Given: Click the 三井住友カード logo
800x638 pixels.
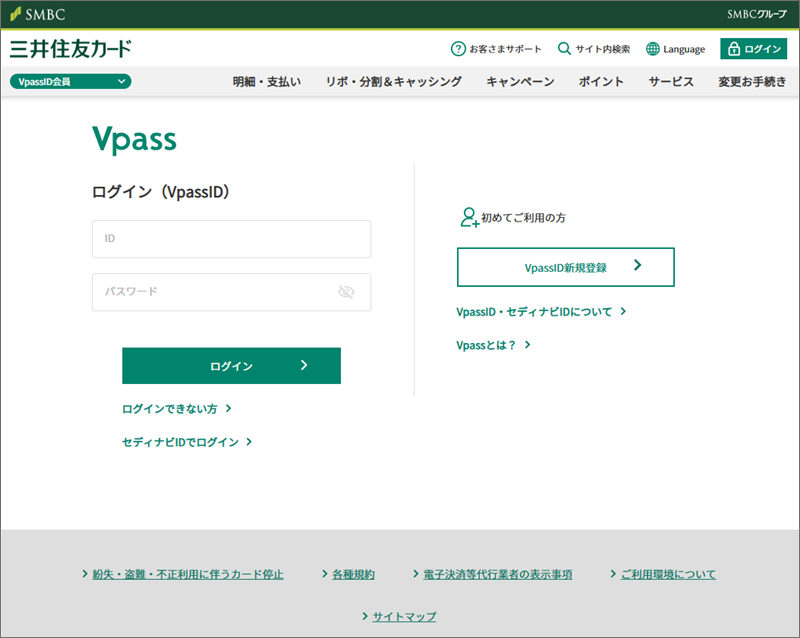Looking at the screenshot, I should click(x=70, y=49).
